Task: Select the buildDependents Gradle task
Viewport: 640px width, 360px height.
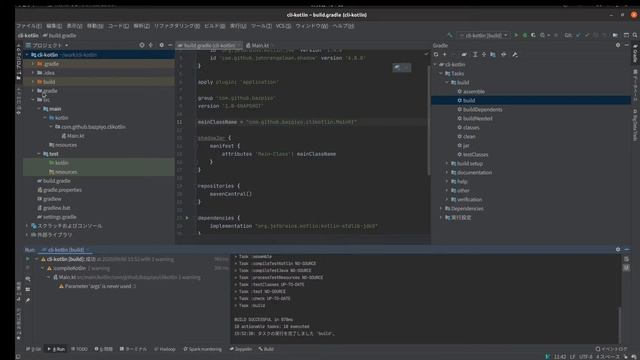Action: tap(482, 109)
